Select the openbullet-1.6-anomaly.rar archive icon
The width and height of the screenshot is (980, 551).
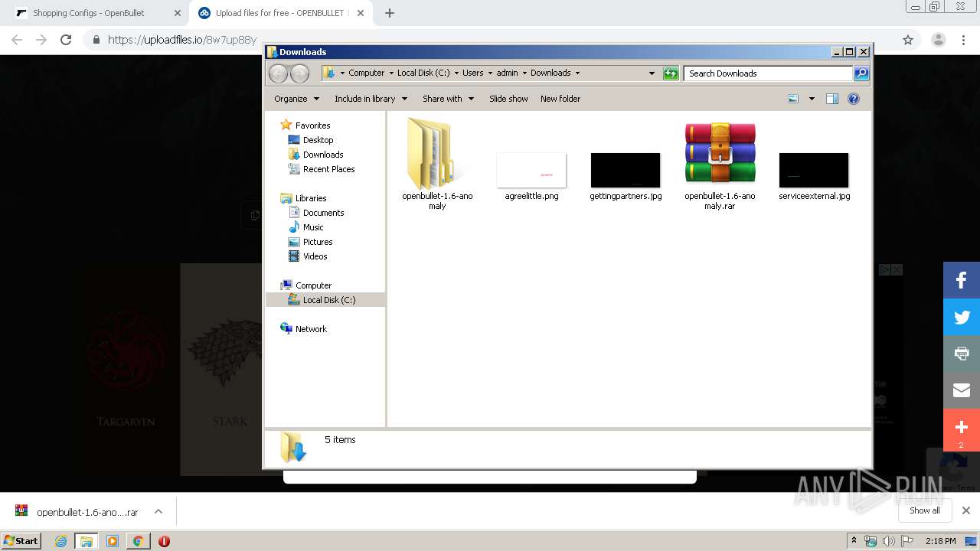click(x=720, y=152)
